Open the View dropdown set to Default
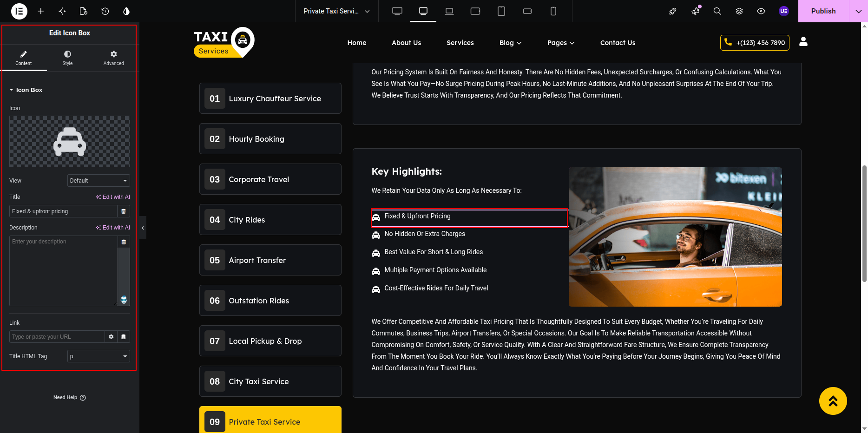The width and height of the screenshot is (868, 433). 99,181
